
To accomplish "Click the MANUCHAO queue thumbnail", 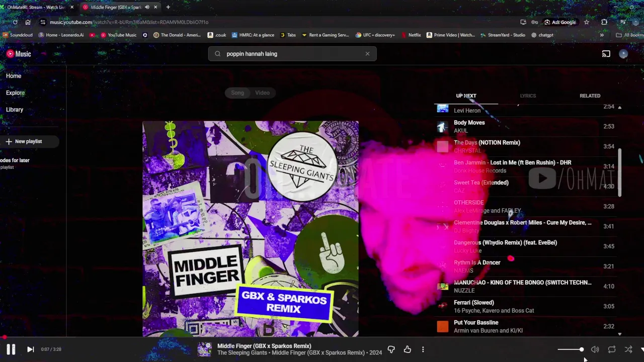I will coord(442,287).
